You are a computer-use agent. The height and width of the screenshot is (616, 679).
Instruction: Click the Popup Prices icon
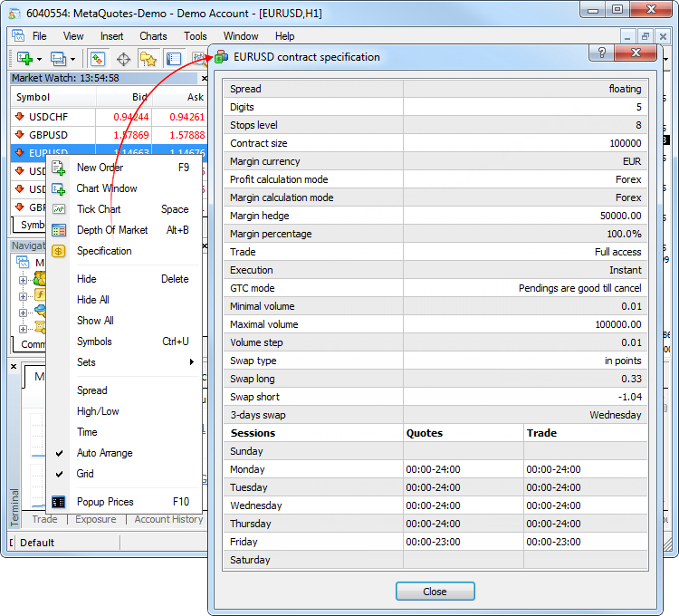[x=59, y=502]
